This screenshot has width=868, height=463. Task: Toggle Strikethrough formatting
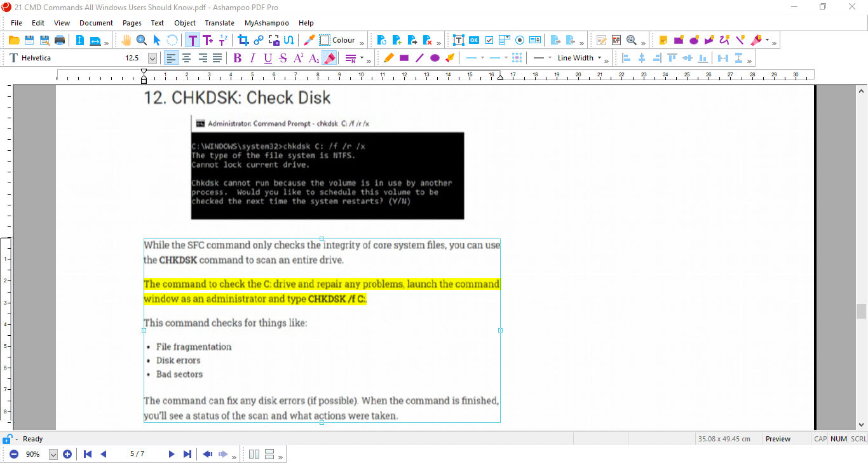283,58
